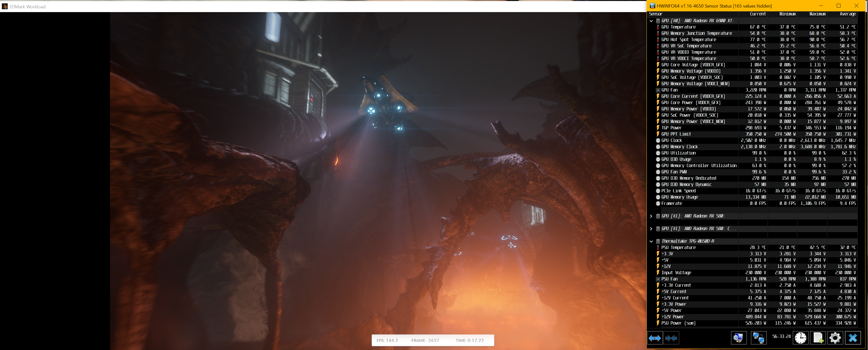Click the 3DMark Workload title bar icon

pyautogui.click(x=5, y=6)
